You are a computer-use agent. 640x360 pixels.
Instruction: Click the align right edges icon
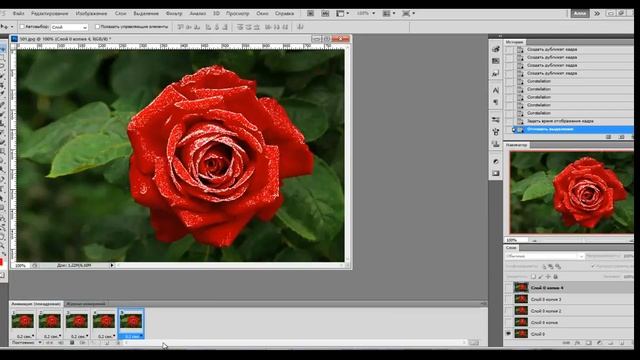(225, 27)
